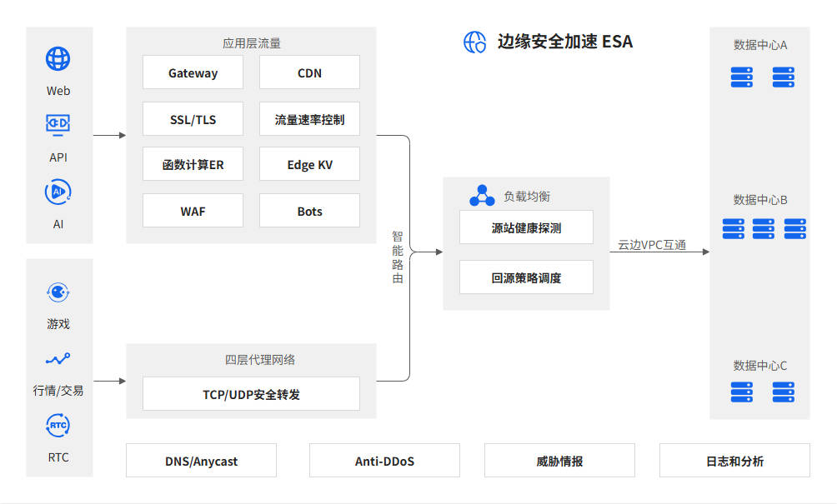Select the Gateway box
Viewport: 837px width, 504px height.
click(x=193, y=72)
